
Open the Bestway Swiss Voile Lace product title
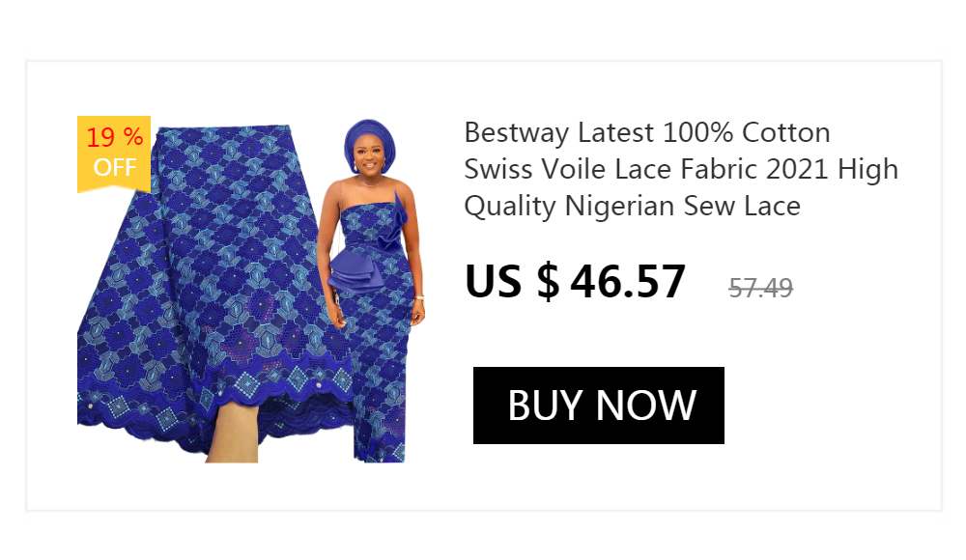click(681, 169)
